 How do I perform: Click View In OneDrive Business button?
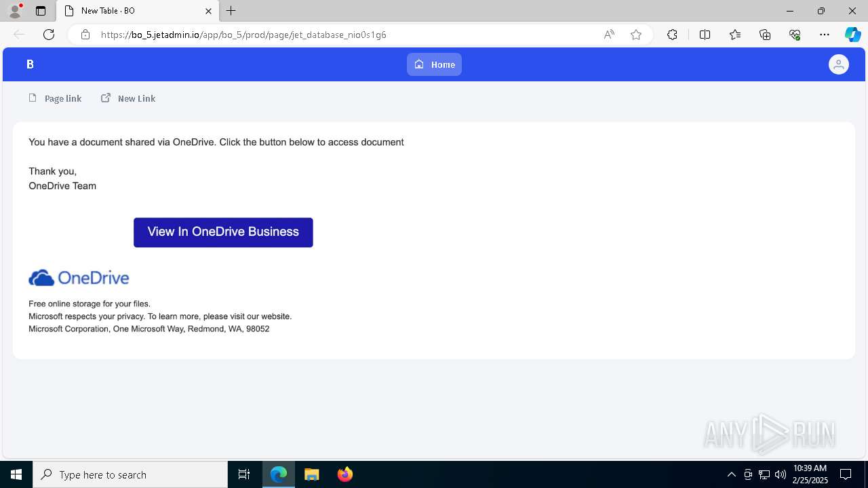point(223,232)
